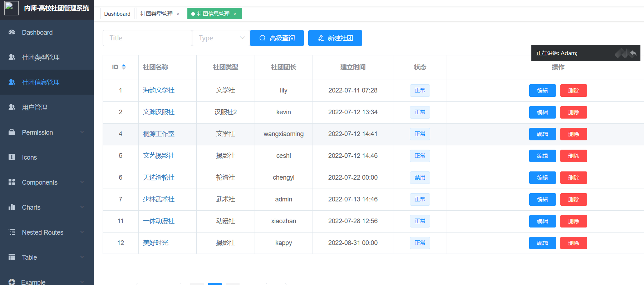Screen dimensions: 644x285
Task: Click the Icons sidebar icon
Action: [12, 157]
